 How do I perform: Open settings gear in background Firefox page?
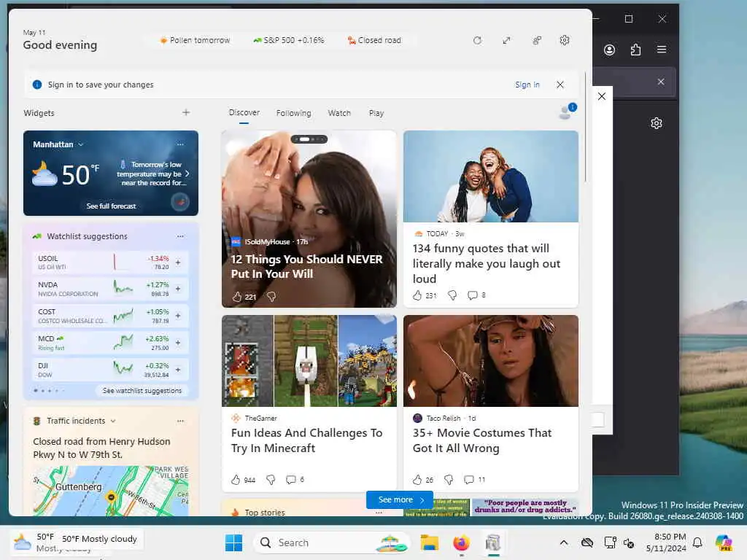[657, 123]
